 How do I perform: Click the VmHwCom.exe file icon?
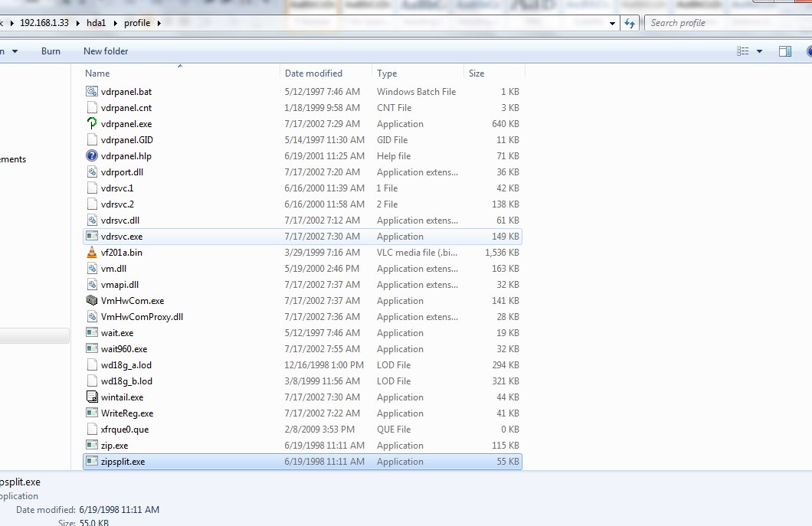pyautogui.click(x=92, y=301)
